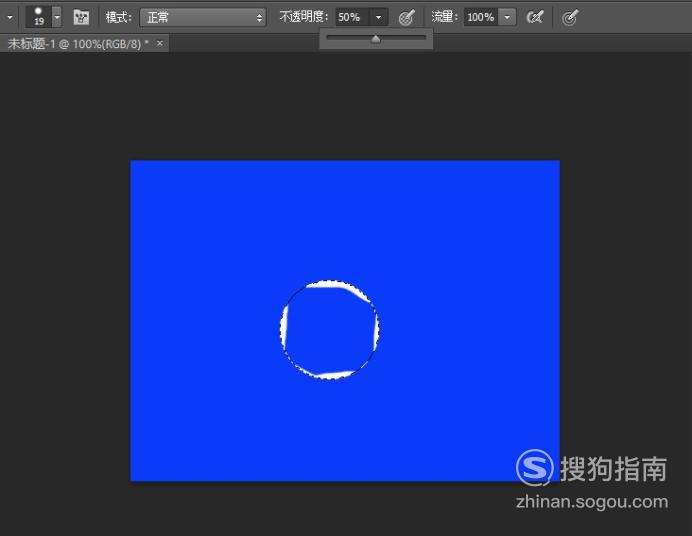Viewport: 692px width, 536px height.
Task: Click the opacity slider handle
Action: tap(376, 39)
